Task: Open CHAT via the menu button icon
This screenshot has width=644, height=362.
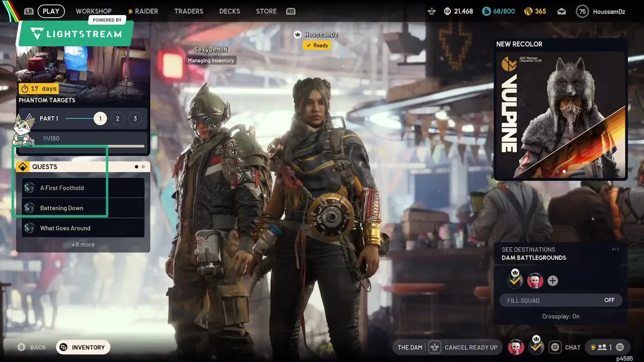Action: 554,347
